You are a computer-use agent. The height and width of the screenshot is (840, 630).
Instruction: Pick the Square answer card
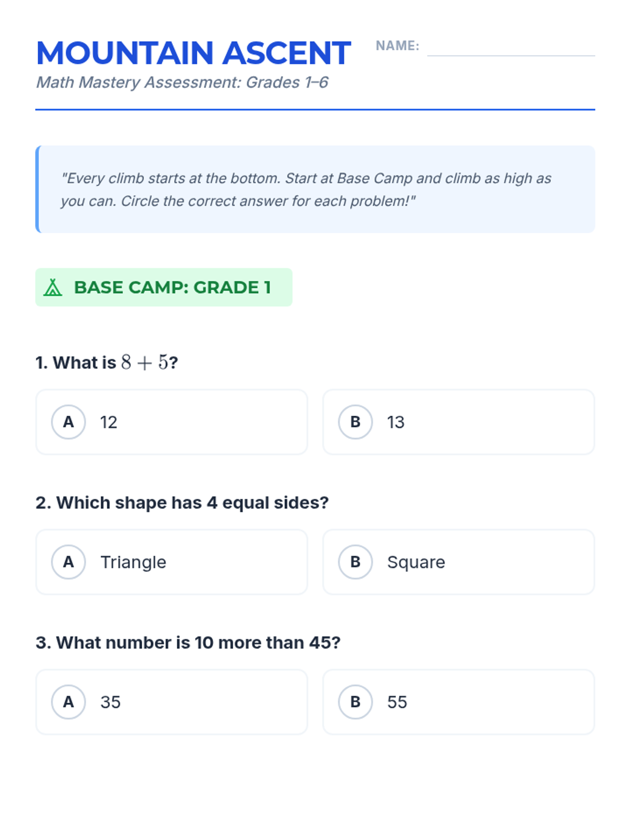(459, 562)
